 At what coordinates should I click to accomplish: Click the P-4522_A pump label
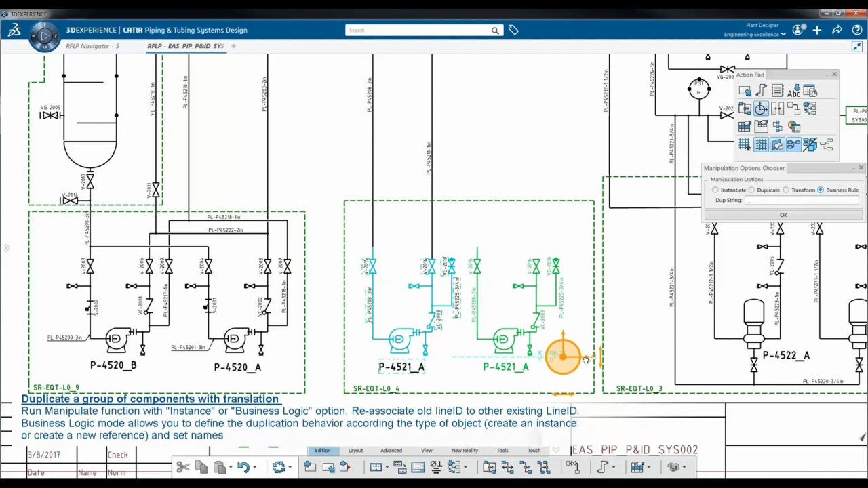pyautogui.click(x=787, y=355)
